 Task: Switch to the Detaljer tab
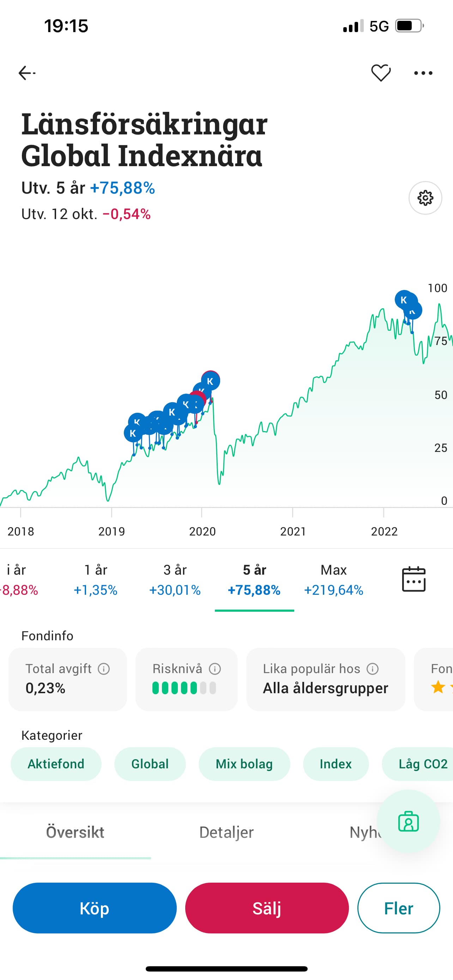[226, 832]
